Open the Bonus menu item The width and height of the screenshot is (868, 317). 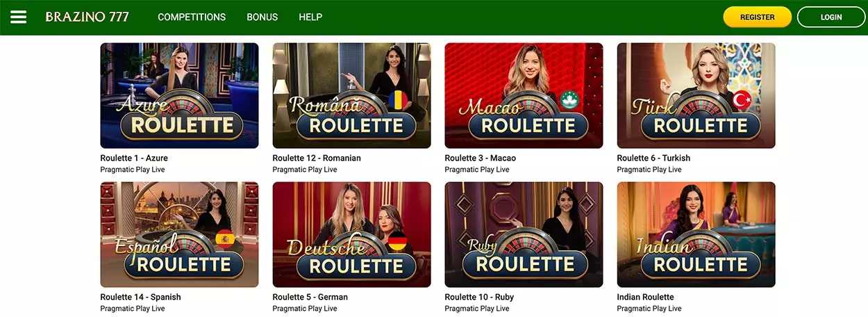click(x=262, y=17)
